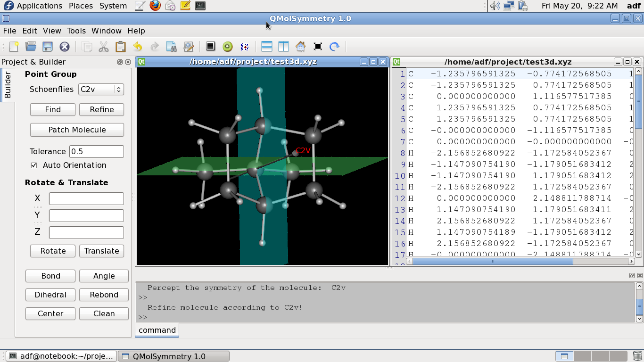This screenshot has width=644, height=362.
Task: Launch Firefox from the top panel
Action: point(155,6)
